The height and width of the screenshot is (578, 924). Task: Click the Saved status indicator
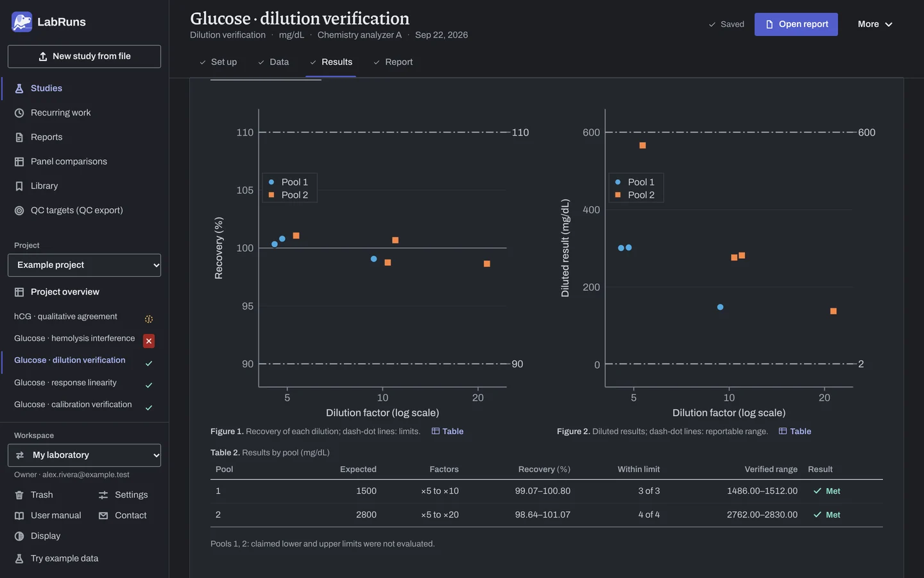tap(726, 24)
